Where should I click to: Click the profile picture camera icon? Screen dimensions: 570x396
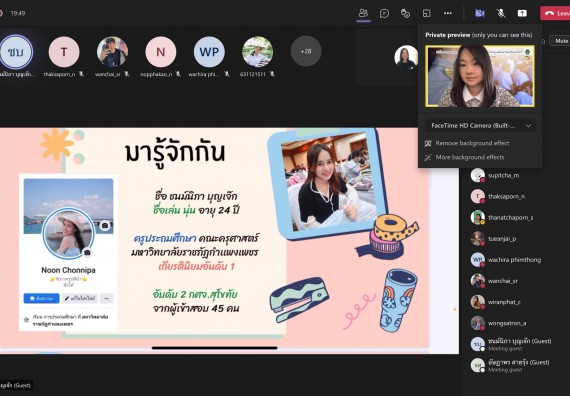pos(87,252)
